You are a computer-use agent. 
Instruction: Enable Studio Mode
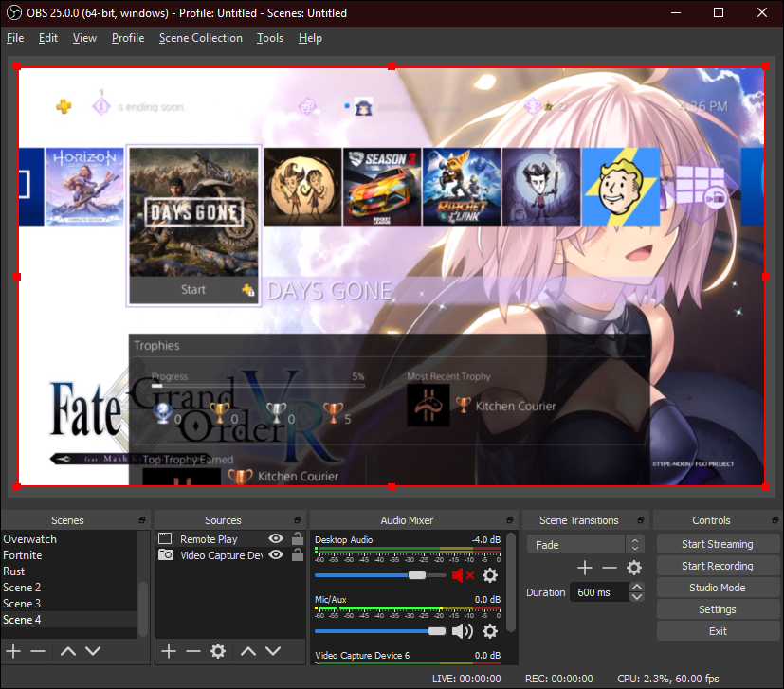pos(718,587)
